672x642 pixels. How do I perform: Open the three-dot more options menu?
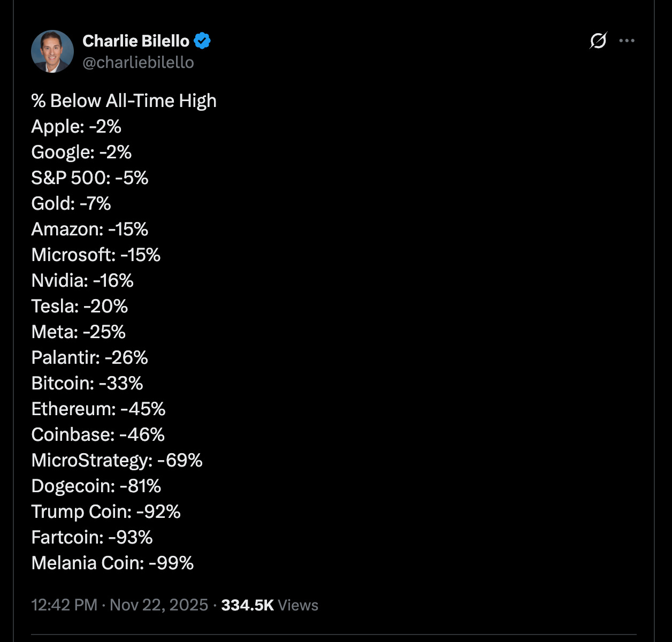pyautogui.click(x=627, y=41)
